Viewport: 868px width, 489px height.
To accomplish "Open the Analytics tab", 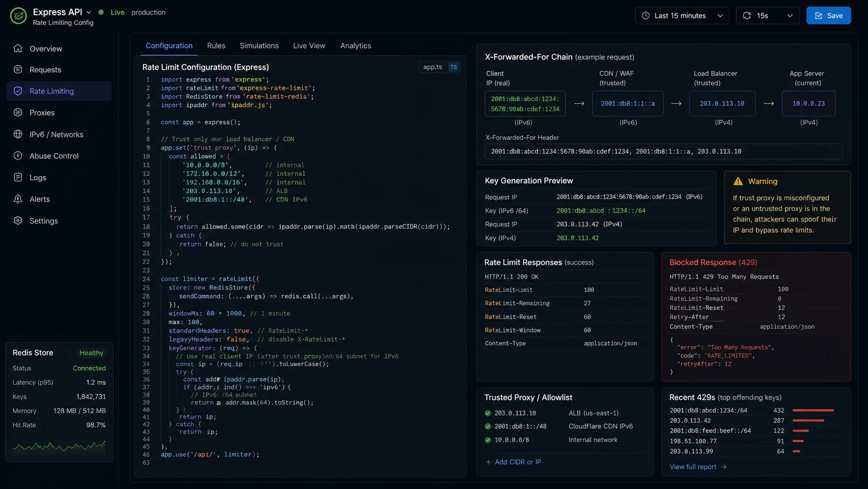I will (x=356, y=46).
